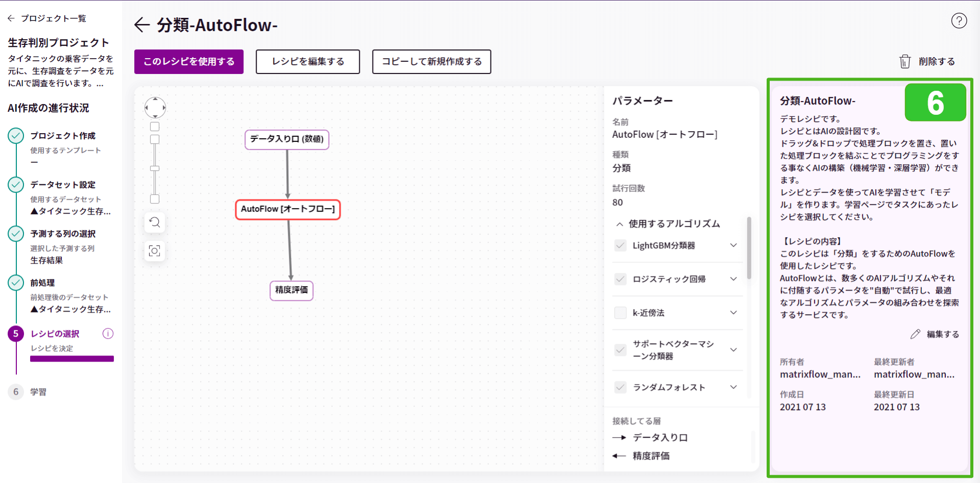The height and width of the screenshot is (483, 980).
Task: Click ▲タイタニック生存... under 使用するデータセット
Action: [70, 211]
